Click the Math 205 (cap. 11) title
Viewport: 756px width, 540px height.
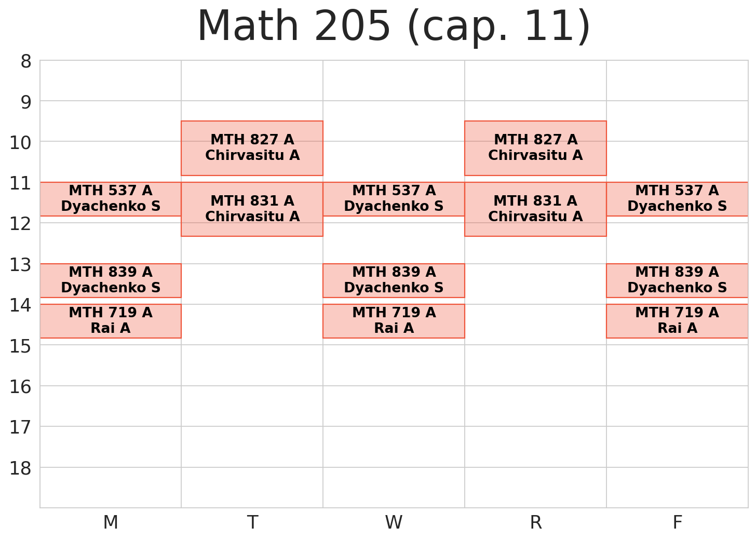pyautogui.click(x=394, y=27)
